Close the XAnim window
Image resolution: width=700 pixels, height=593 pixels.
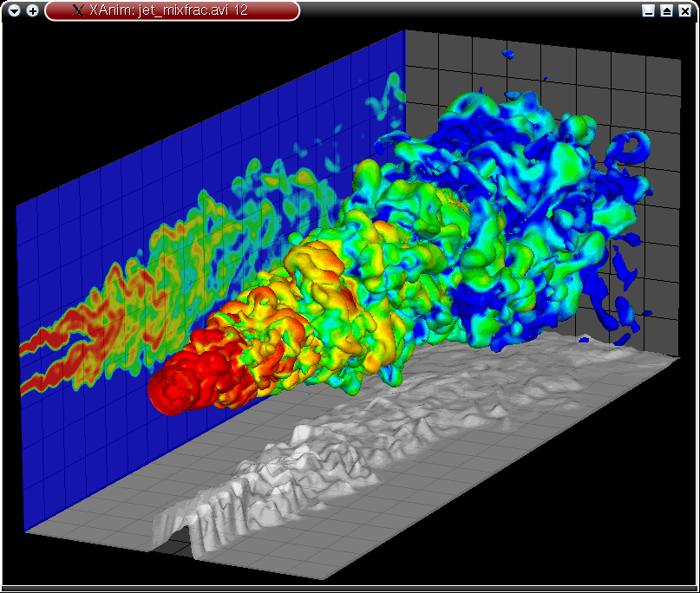[x=684, y=10]
